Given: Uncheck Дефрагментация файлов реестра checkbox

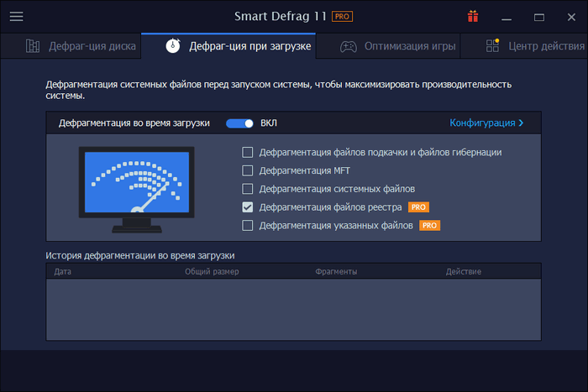Looking at the screenshot, I should click(247, 207).
